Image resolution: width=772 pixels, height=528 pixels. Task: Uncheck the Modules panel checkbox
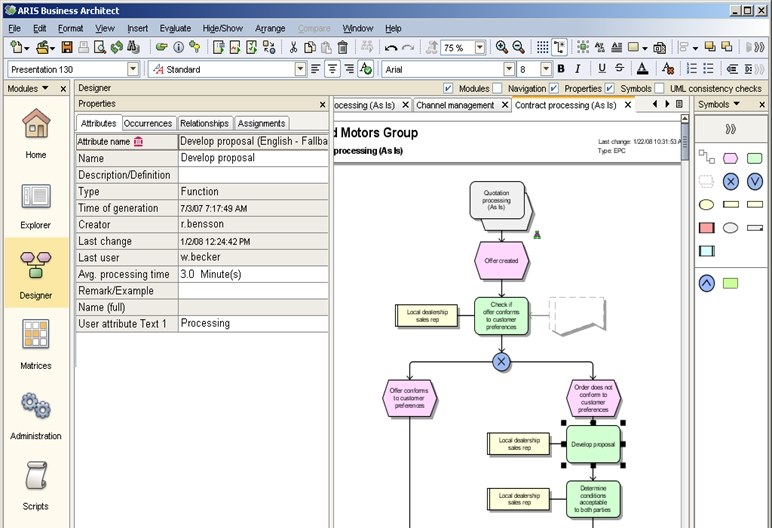pos(448,88)
